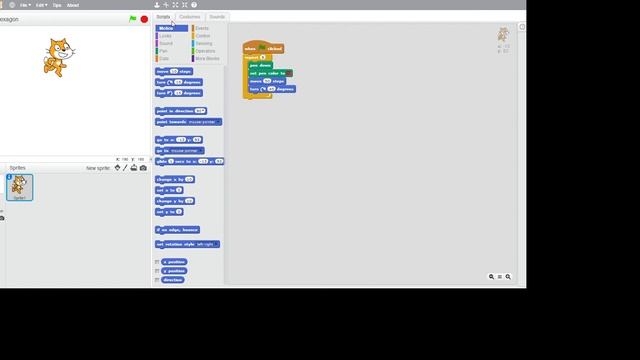
Task: Select the Duplicate stamp tool in toolbar
Action: [x=157, y=5]
